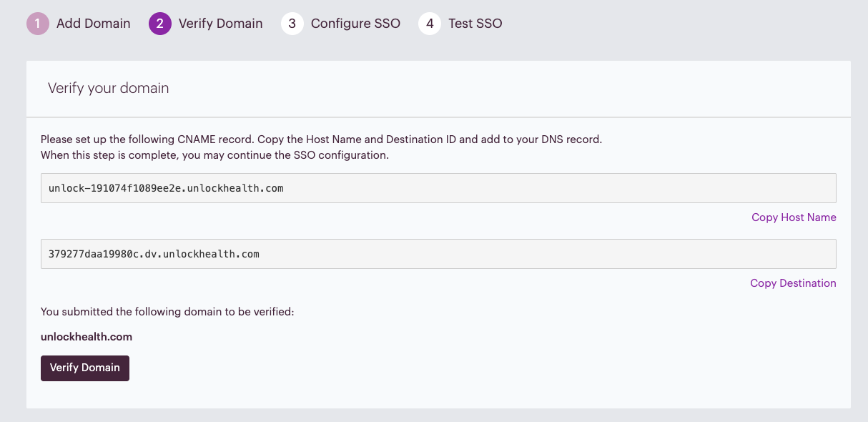Jump to Test SSO step label
868x422 pixels.
click(475, 24)
